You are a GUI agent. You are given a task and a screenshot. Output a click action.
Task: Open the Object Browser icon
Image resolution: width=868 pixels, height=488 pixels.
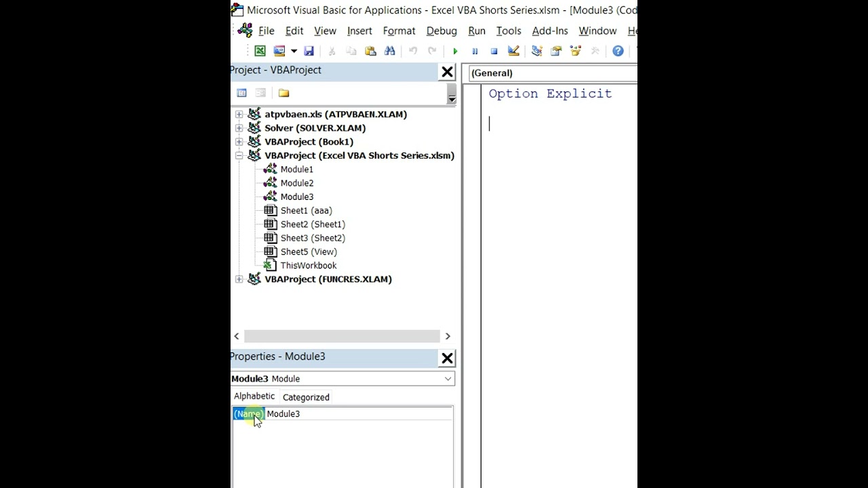tap(575, 51)
